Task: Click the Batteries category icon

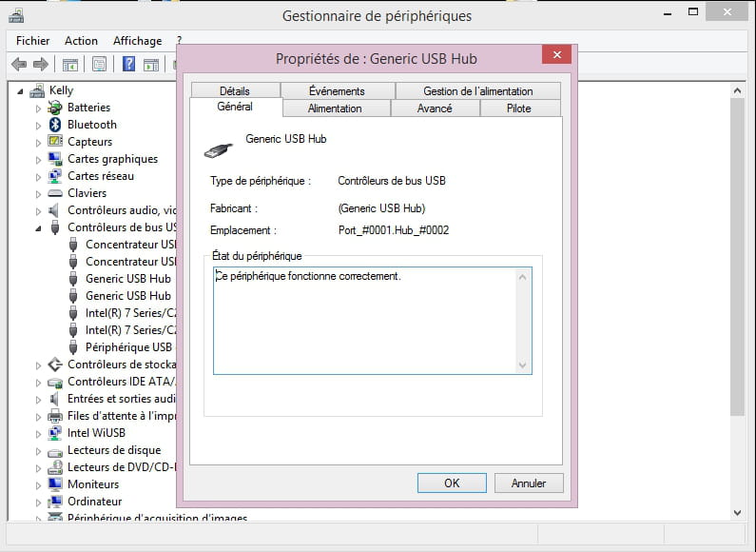Action: 55,108
